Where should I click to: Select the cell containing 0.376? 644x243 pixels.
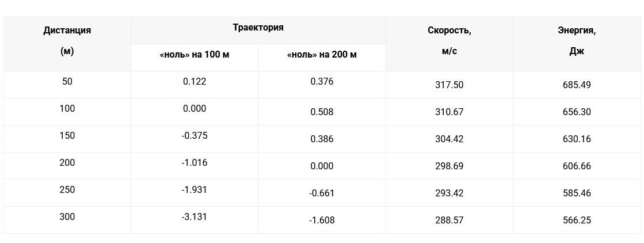[322, 82]
